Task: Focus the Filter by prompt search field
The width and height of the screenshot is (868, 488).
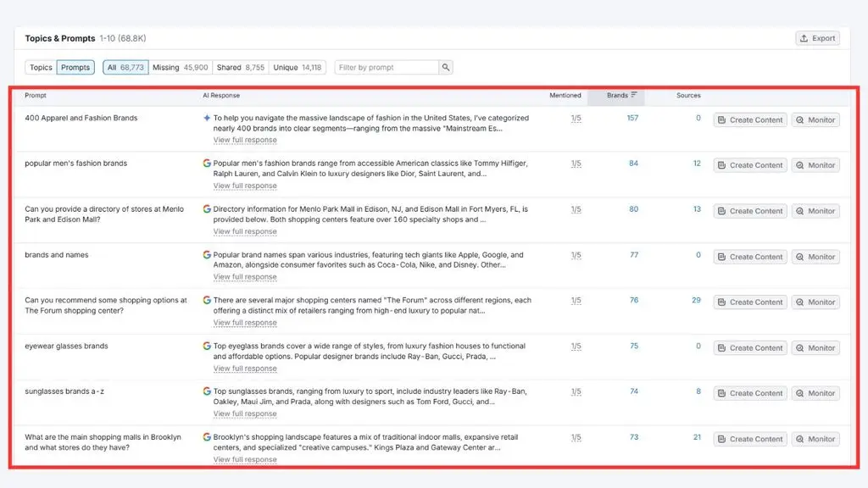Action: point(387,68)
